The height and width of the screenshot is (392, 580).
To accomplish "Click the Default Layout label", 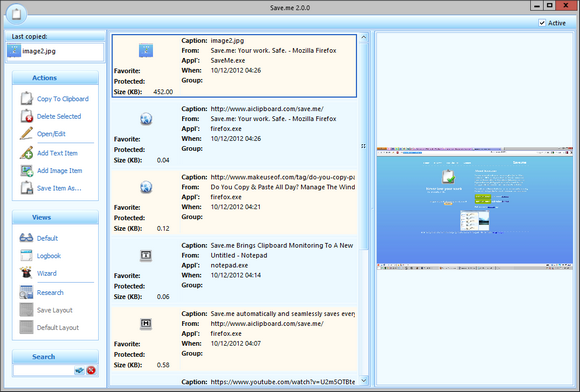I will [58, 328].
